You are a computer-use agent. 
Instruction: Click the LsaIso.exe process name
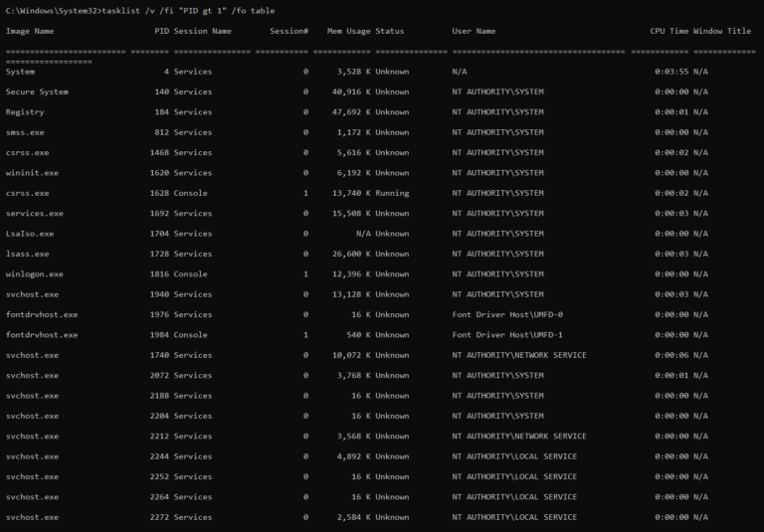[x=30, y=234]
